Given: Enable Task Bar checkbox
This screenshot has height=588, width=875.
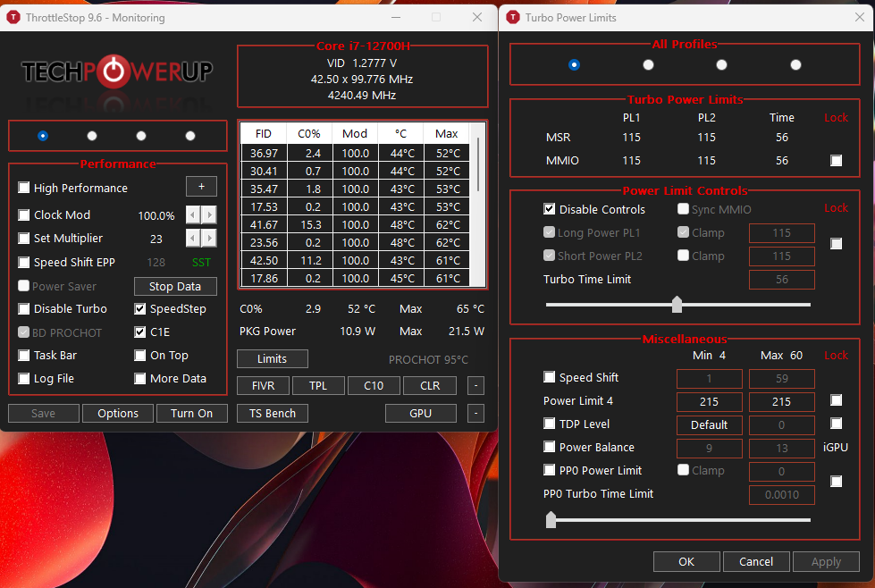Looking at the screenshot, I should (23, 356).
